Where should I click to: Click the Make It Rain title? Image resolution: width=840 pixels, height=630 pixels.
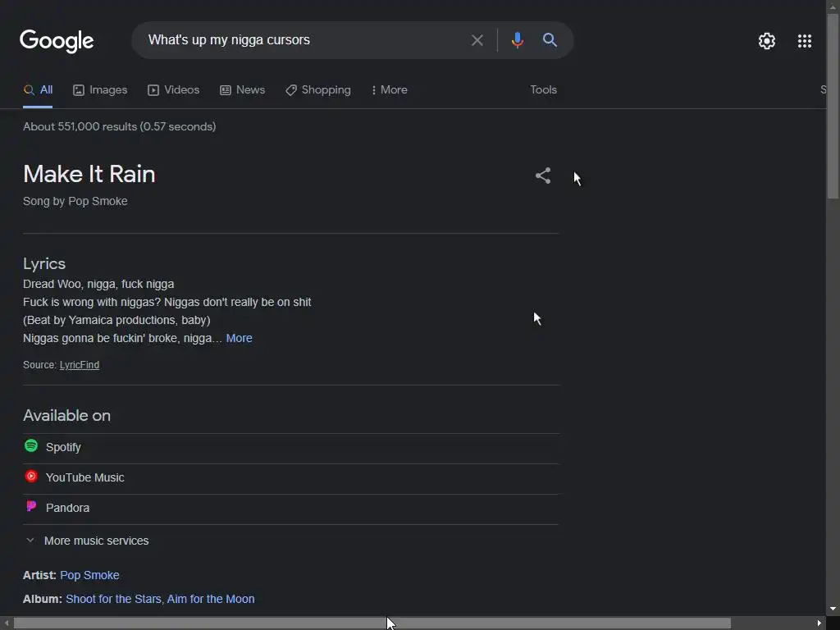point(89,174)
